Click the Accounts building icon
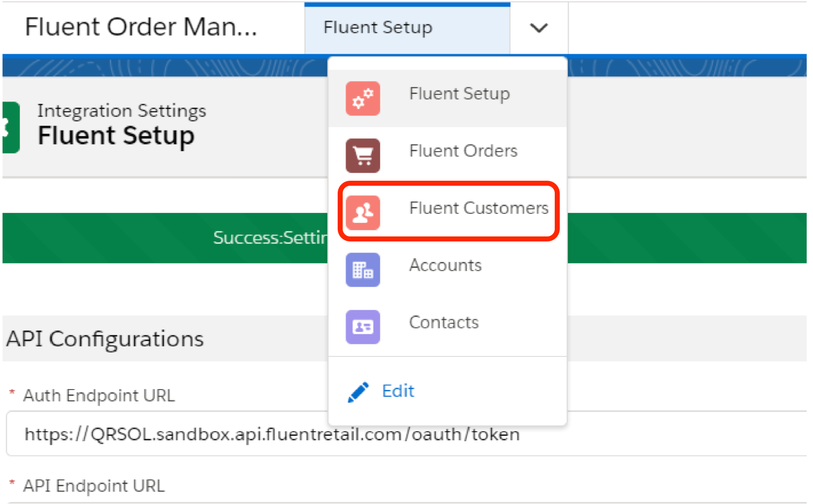 pyautogui.click(x=363, y=270)
